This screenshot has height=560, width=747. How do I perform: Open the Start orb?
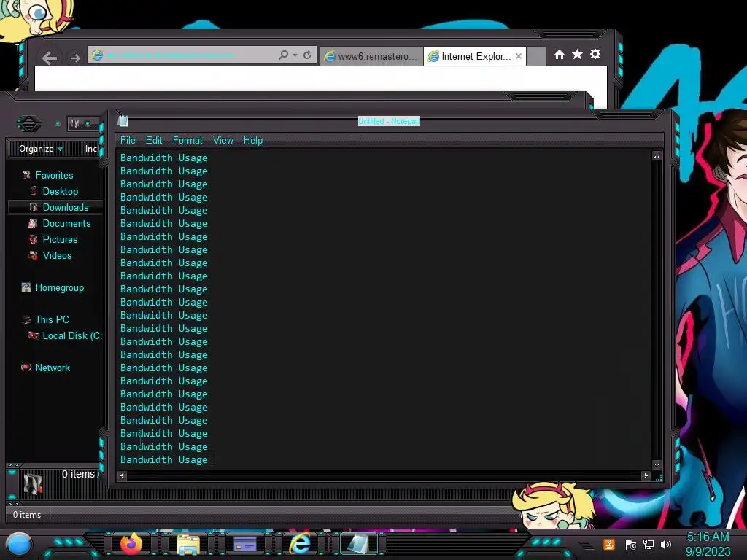(x=18, y=545)
